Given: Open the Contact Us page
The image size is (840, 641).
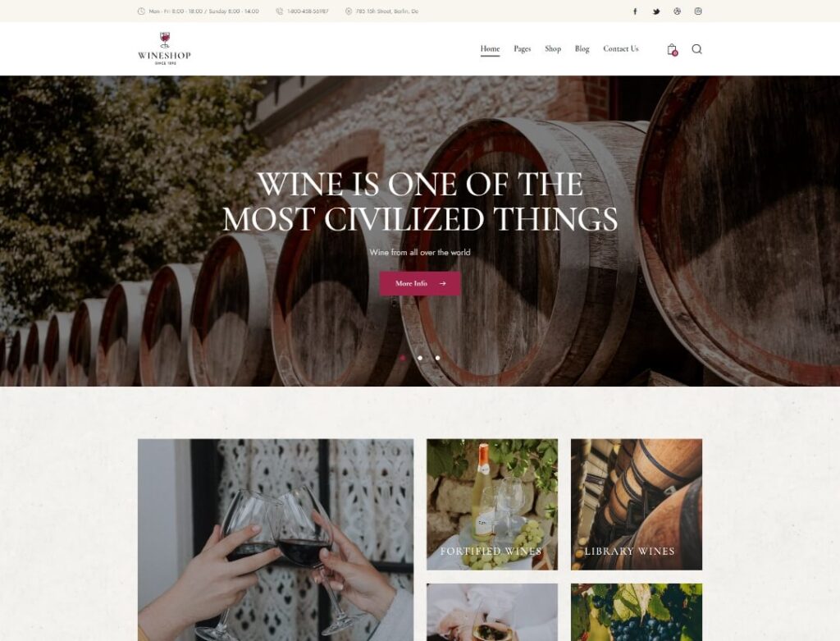Looking at the screenshot, I should tap(621, 48).
